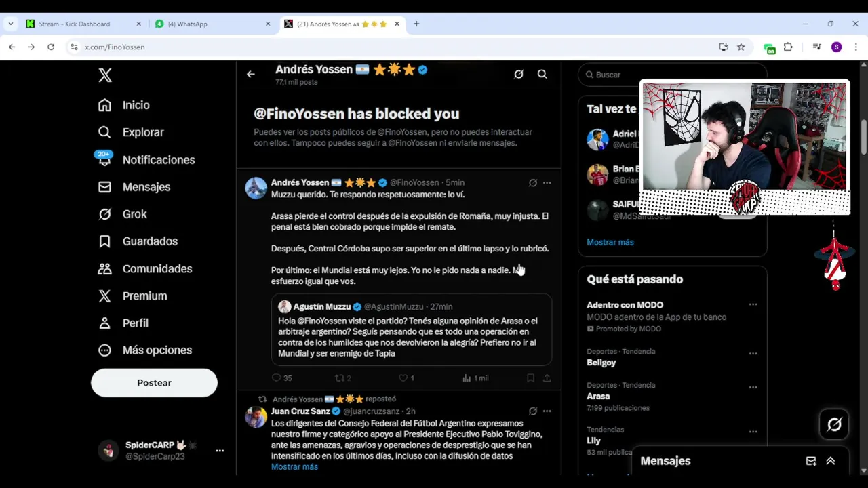
Task: Click floating Grok button
Action: [834, 424]
